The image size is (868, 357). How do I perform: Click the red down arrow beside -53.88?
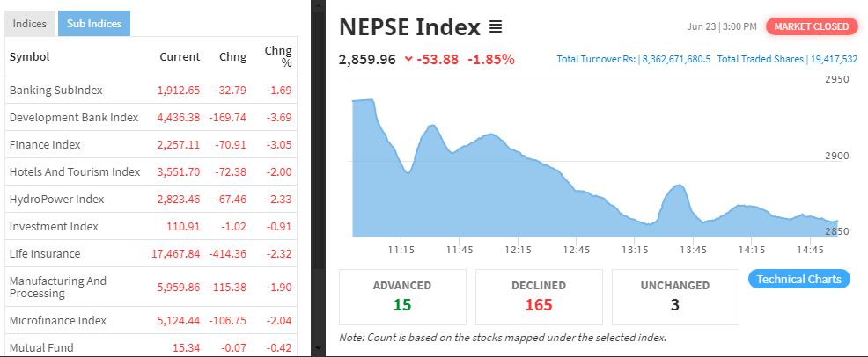(408, 59)
